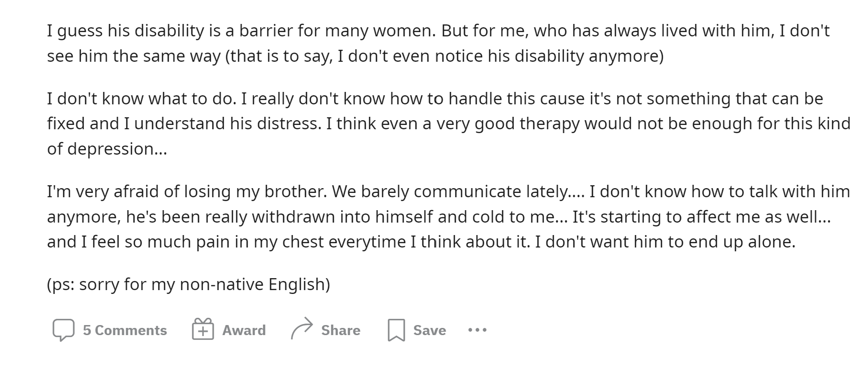Select the Save text label

(429, 330)
